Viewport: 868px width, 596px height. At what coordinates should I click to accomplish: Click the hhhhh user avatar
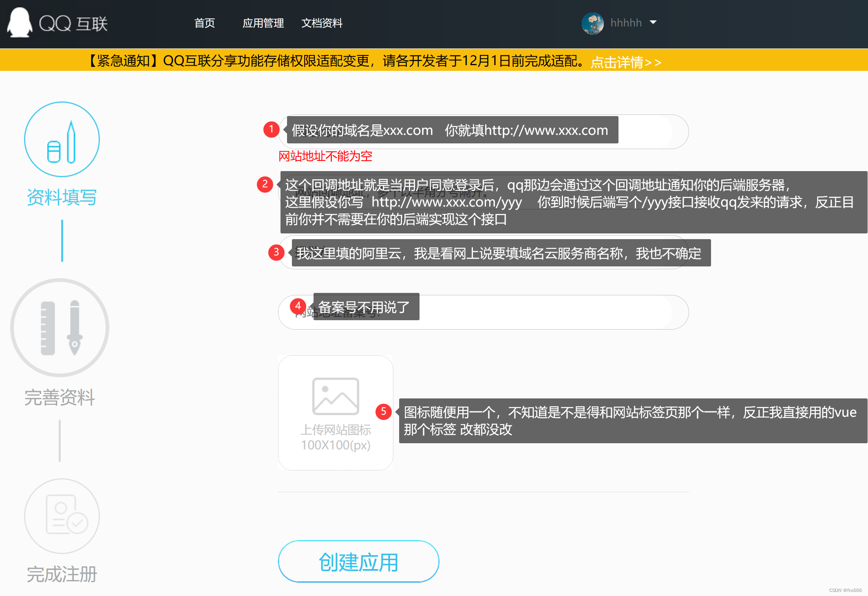[x=592, y=23]
